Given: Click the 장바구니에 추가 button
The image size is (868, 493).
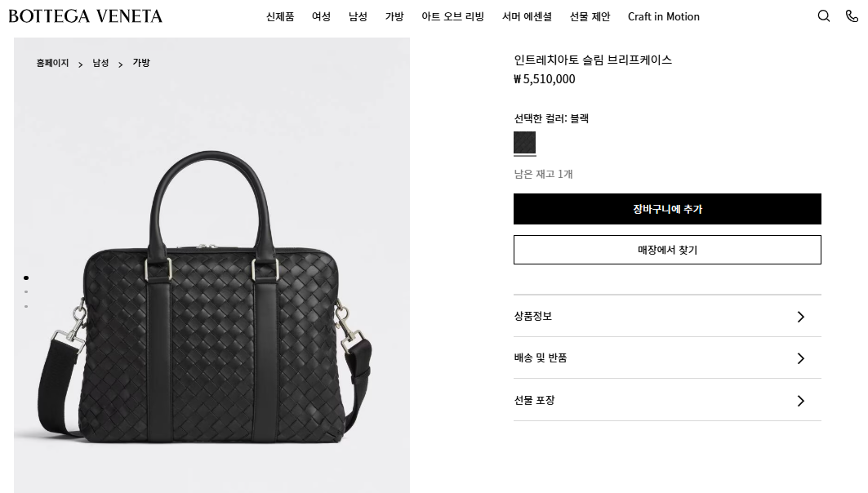Looking at the screenshot, I should pyautogui.click(x=667, y=209).
